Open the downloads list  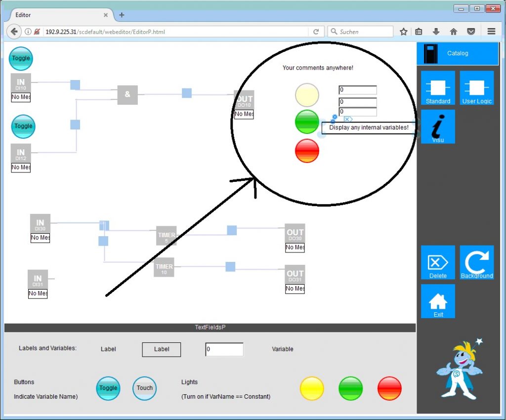pos(436,31)
